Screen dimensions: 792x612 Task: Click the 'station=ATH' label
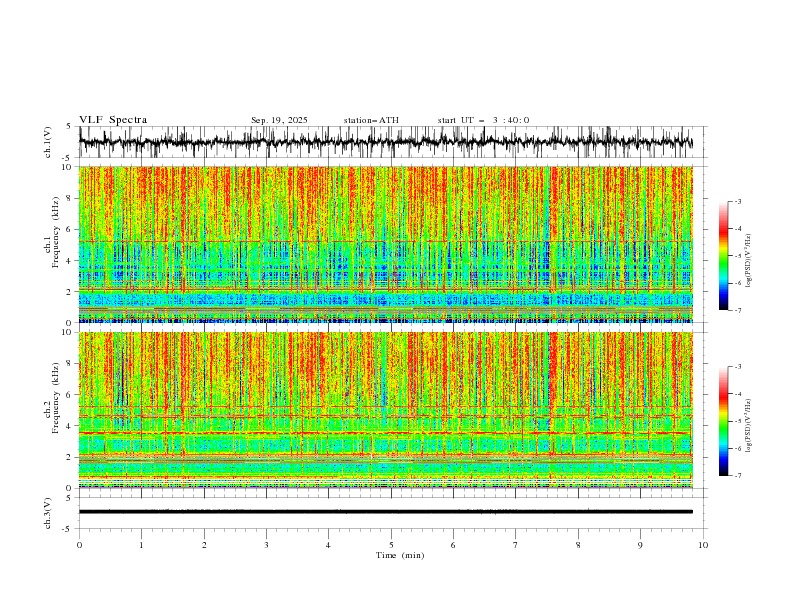coord(371,120)
